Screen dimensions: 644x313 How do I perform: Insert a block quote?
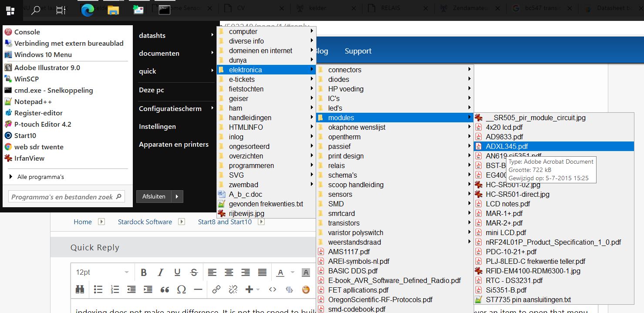[165, 289]
